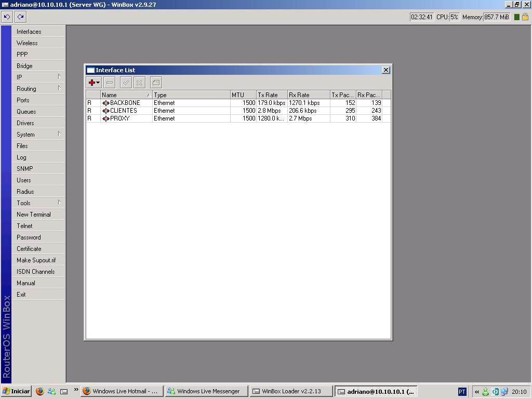
Task: Close the Interface List window
Action: (x=386, y=70)
